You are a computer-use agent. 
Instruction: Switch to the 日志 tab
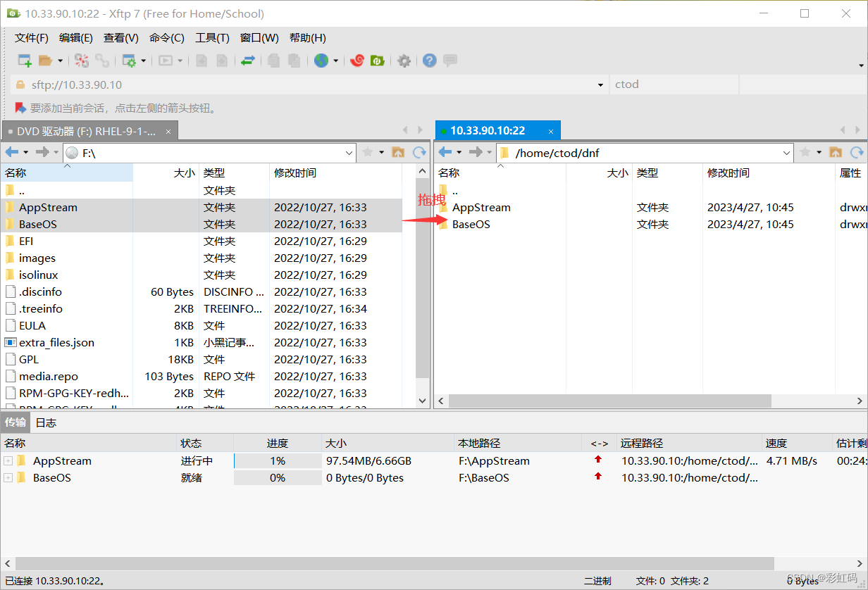tap(46, 422)
